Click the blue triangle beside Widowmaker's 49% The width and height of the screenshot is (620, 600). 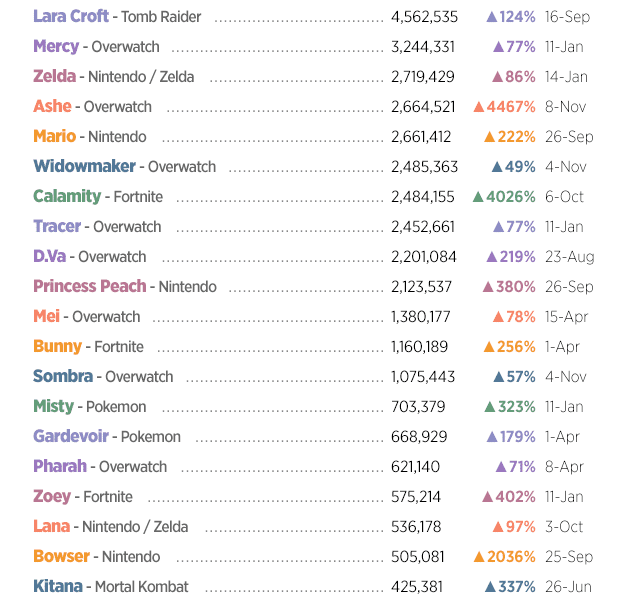pos(497,167)
